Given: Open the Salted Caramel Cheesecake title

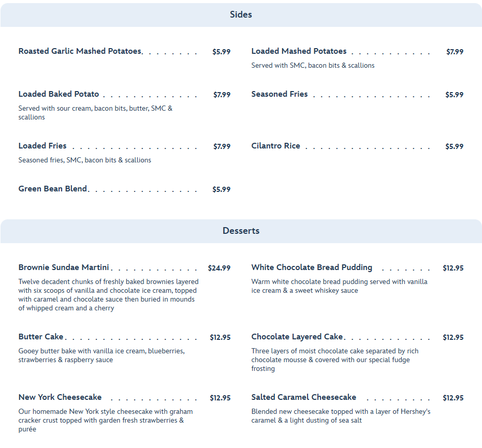Looking at the screenshot, I should tap(304, 397).
